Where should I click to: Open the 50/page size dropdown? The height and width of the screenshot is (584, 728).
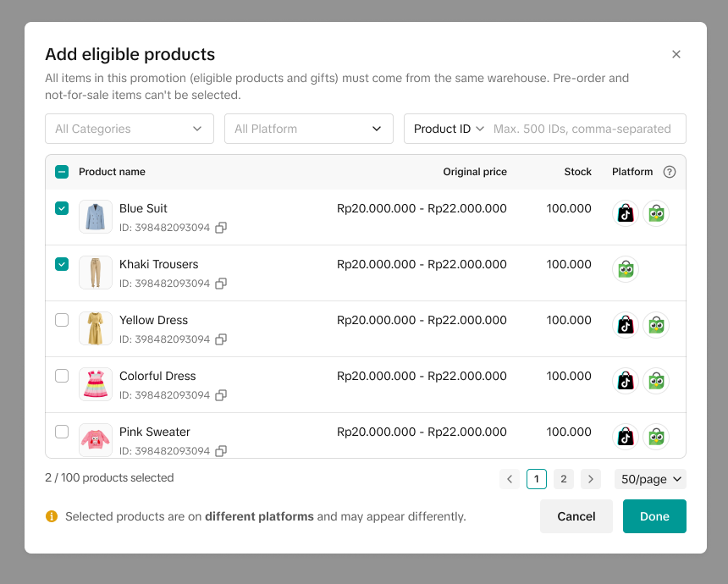click(x=650, y=479)
